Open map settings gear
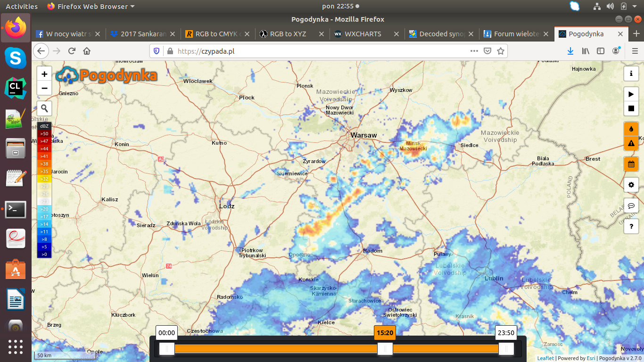The height and width of the screenshot is (362, 644). 631,185
